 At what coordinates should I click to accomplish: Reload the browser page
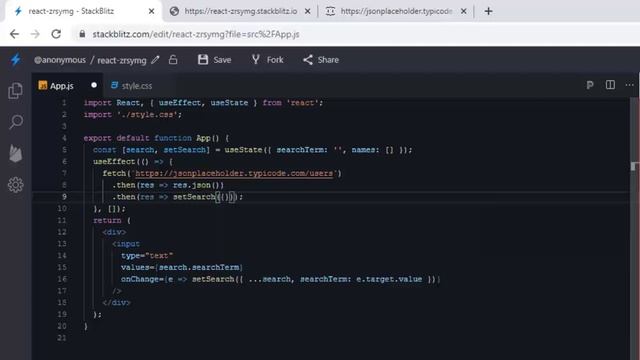click(56, 34)
